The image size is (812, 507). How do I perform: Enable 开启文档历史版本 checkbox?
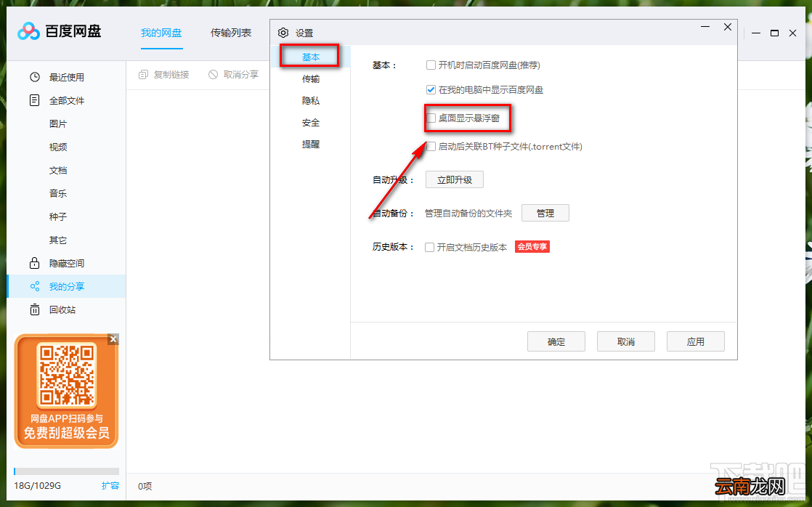click(x=429, y=248)
